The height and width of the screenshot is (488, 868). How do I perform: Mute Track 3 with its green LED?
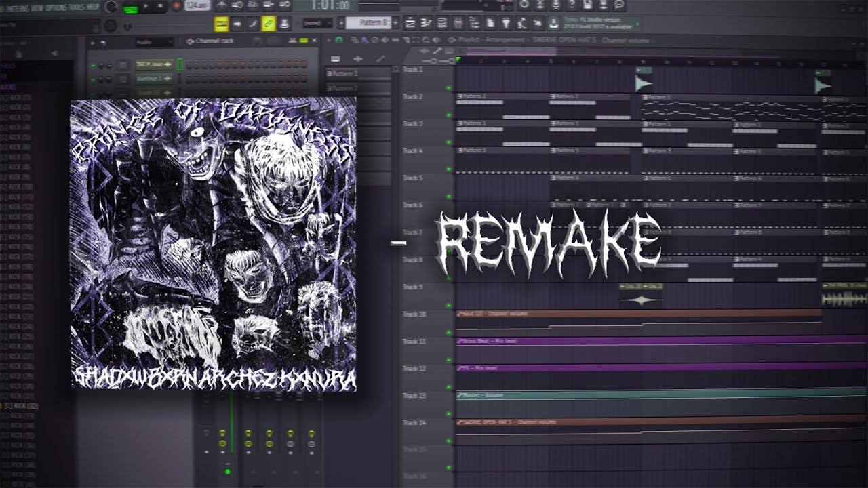pyautogui.click(x=449, y=142)
